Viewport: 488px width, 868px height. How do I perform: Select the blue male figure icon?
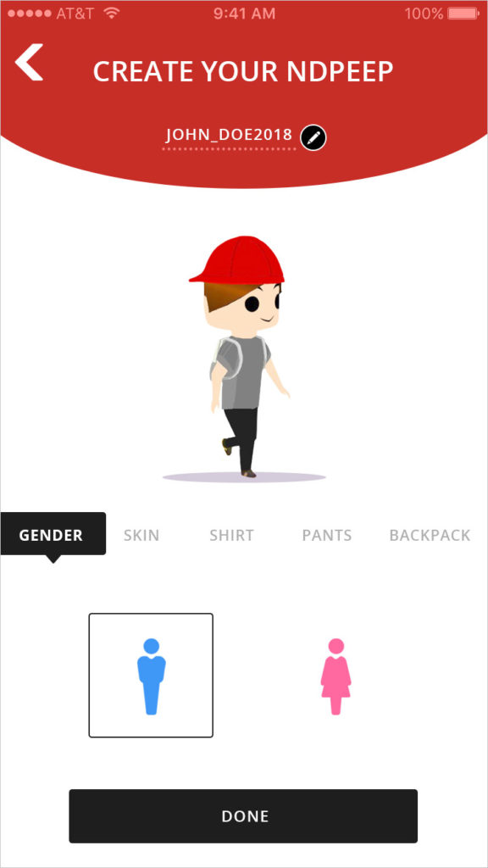151,676
